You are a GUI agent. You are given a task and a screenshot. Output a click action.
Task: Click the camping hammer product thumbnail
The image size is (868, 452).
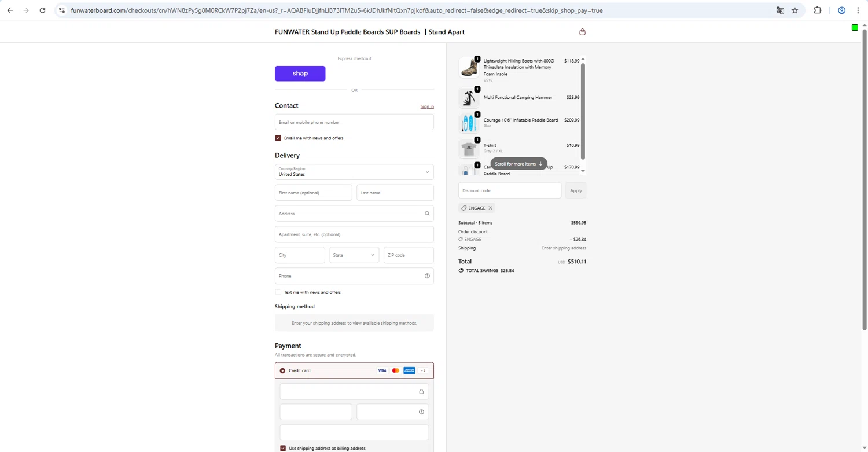click(x=469, y=98)
